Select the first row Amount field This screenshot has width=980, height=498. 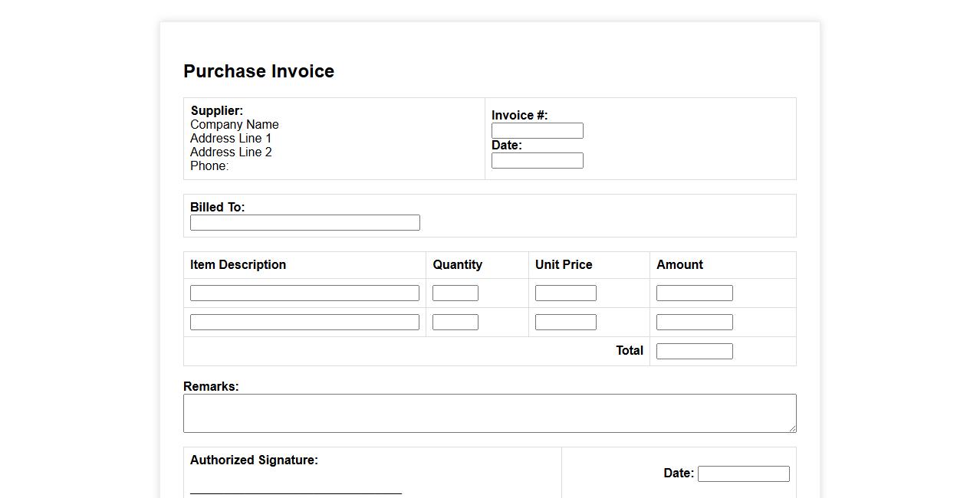[694, 293]
